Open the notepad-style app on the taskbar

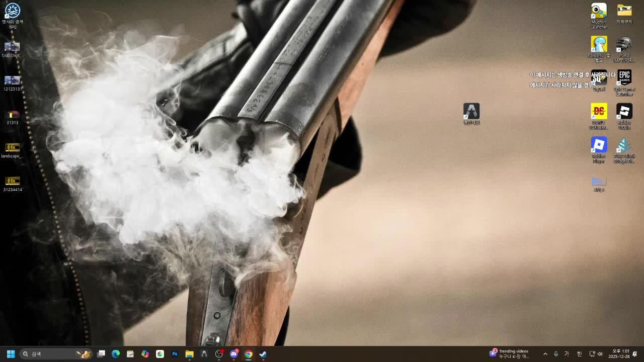click(130, 354)
